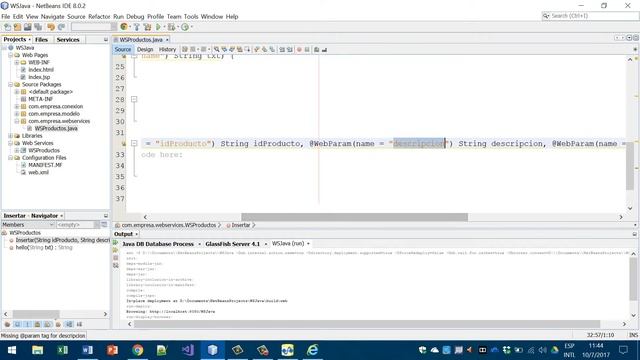This screenshot has height=360, width=640.
Task: Click the Debug Project toolbar icon
Action: click(x=171, y=27)
